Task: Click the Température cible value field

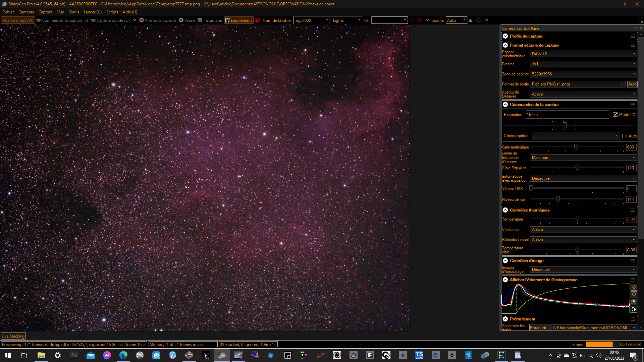Action: [x=631, y=250]
